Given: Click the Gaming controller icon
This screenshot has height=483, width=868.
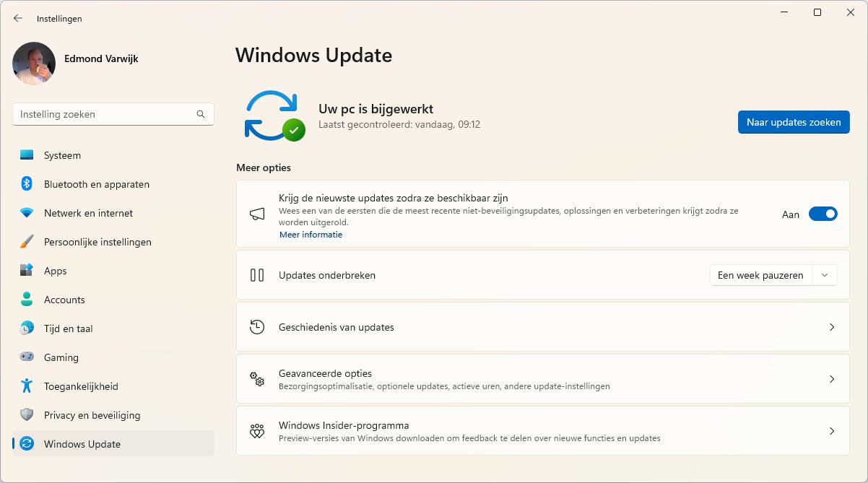Looking at the screenshot, I should click(x=27, y=357).
